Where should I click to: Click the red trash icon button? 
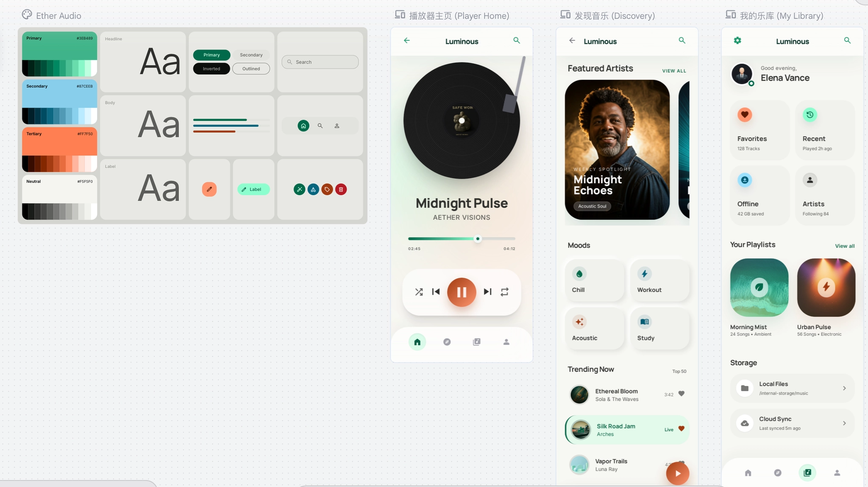(x=341, y=190)
